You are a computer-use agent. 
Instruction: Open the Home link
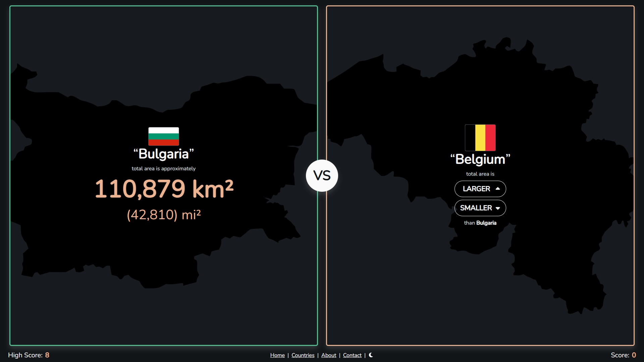click(277, 355)
